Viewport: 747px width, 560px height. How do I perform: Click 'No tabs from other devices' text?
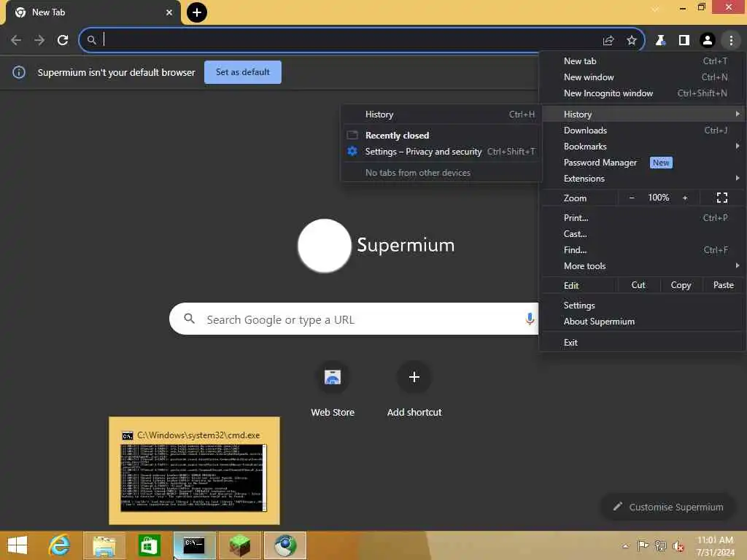tap(418, 173)
